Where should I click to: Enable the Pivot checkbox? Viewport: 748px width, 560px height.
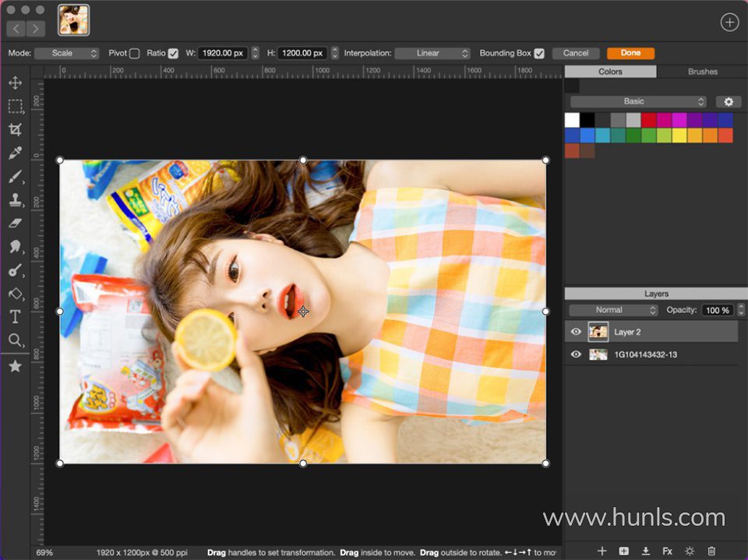tap(135, 53)
